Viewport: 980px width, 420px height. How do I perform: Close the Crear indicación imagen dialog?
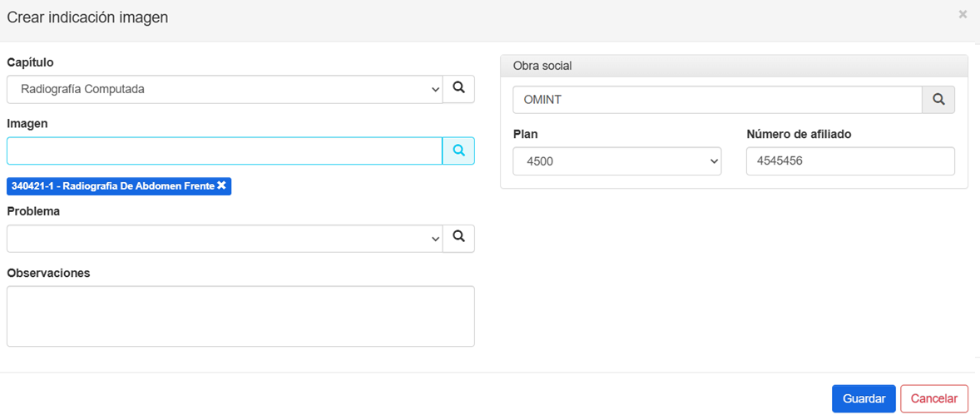(963, 14)
